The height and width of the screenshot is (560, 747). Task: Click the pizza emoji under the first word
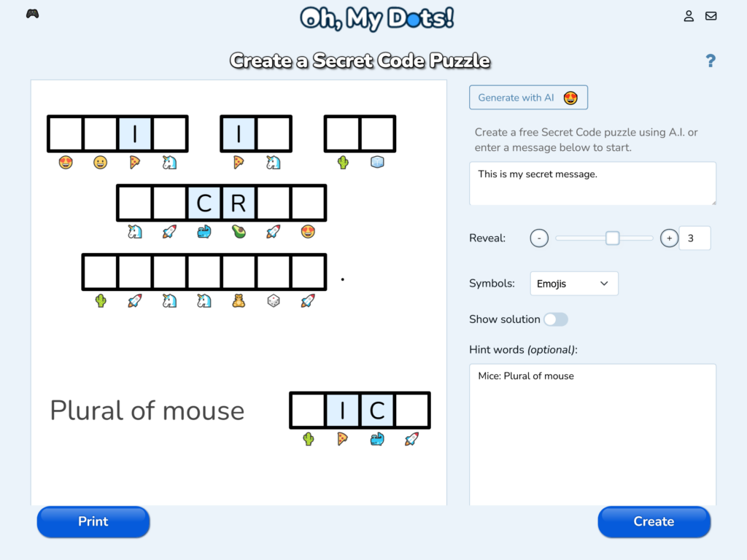(x=134, y=162)
